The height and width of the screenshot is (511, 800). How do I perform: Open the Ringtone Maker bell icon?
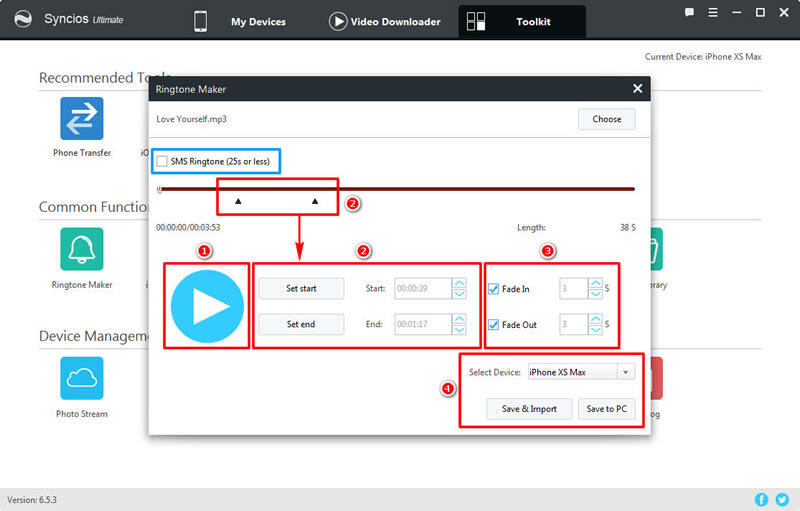82,249
